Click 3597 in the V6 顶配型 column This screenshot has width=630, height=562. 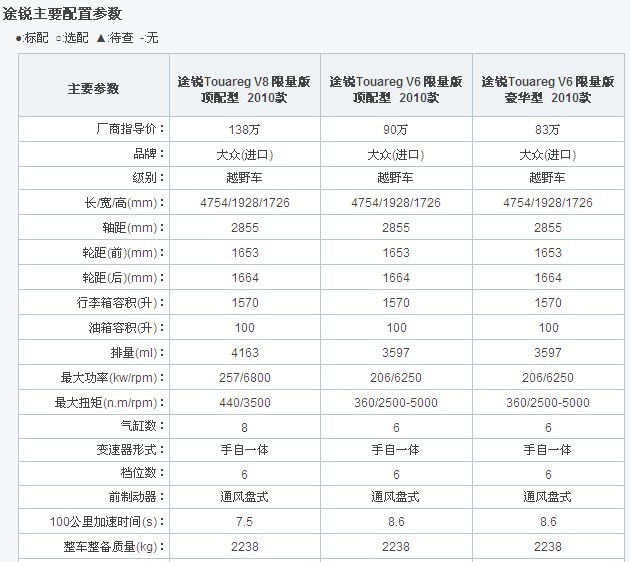[x=396, y=353]
